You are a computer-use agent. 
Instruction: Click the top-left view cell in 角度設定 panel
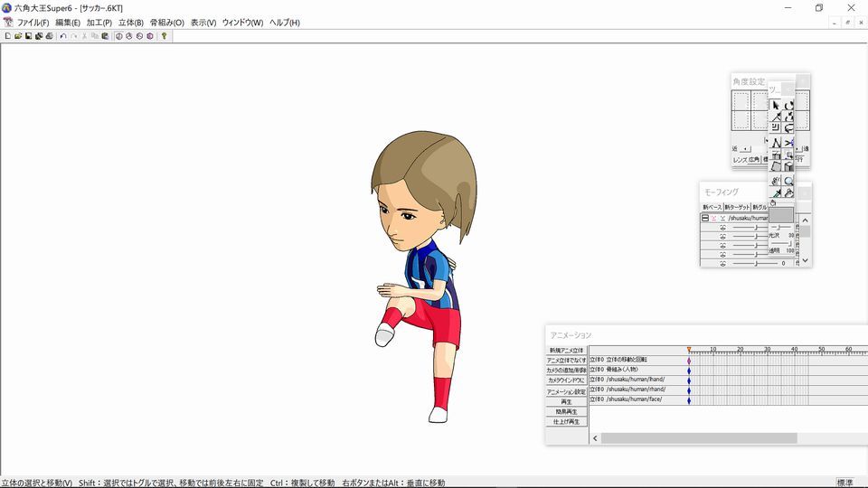point(741,100)
